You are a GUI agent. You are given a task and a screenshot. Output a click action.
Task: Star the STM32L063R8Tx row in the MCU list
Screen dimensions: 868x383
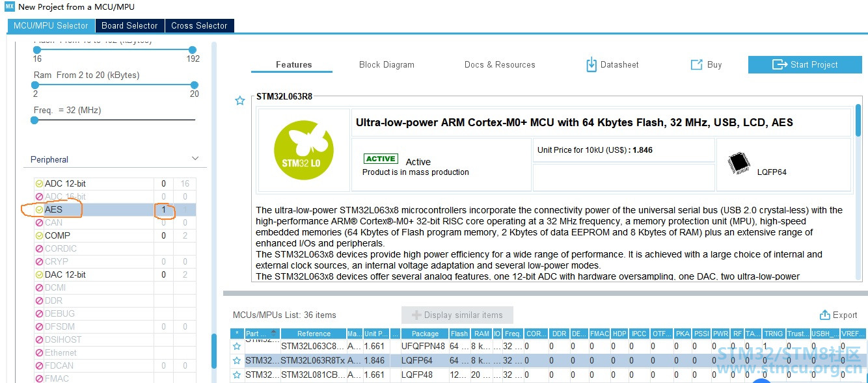pyautogui.click(x=237, y=360)
